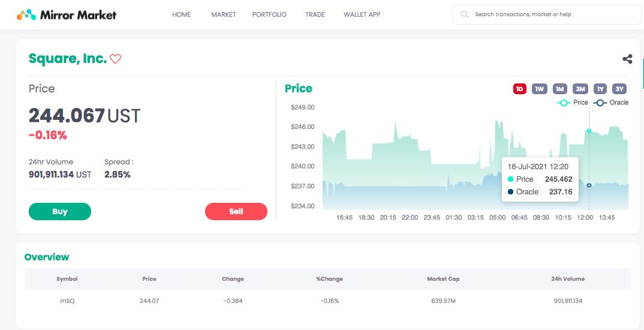Click the %Change column header
Screen dimensions: 644x330
pyautogui.click(x=329, y=278)
